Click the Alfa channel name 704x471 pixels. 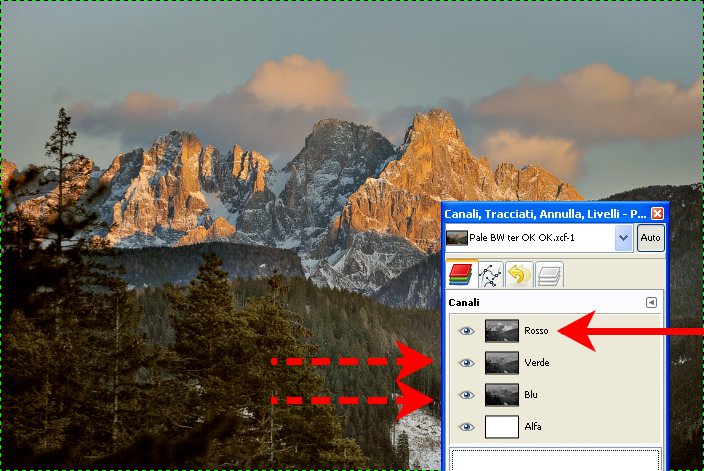(532, 426)
